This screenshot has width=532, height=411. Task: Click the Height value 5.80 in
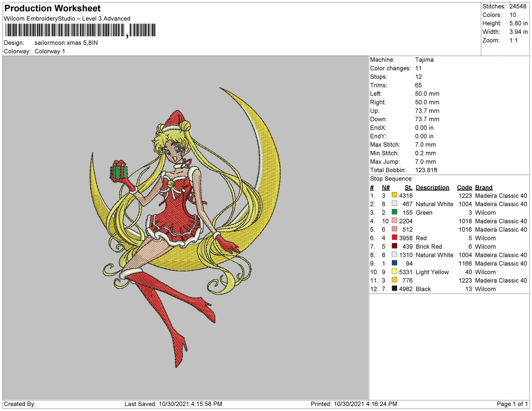[518, 23]
